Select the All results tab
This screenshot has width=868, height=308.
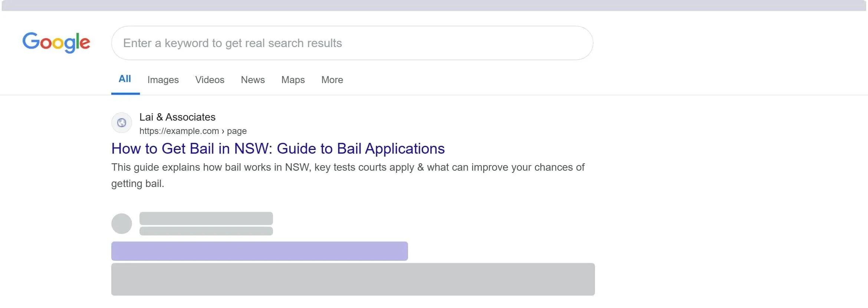pyautogui.click(x=125, y=79)
